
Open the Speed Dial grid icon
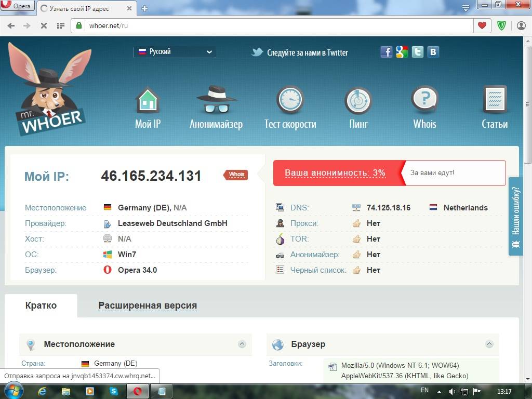click(x=60, y=26)
